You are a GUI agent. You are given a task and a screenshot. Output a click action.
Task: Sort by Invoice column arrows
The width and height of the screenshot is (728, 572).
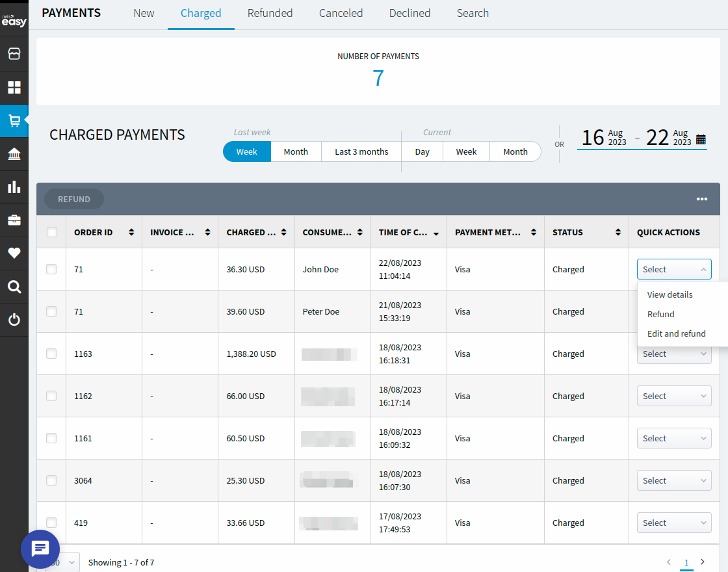pyautogui.click(x=207, y=232)
